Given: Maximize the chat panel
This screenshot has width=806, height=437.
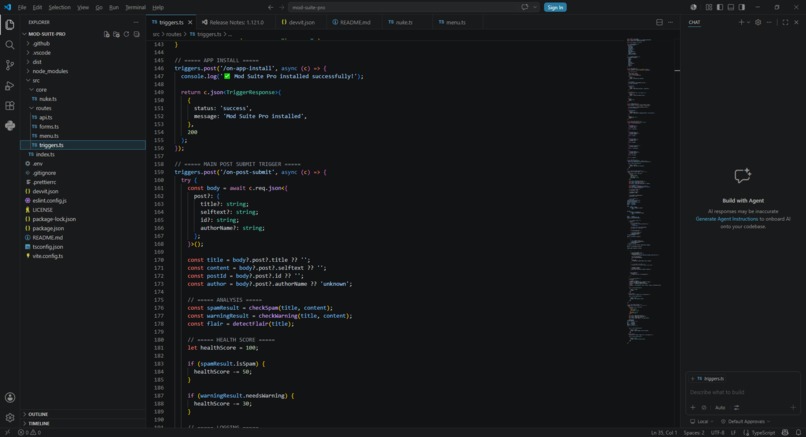Looking at the screenshot, I should pyautogui.click(x=785, y=22).
